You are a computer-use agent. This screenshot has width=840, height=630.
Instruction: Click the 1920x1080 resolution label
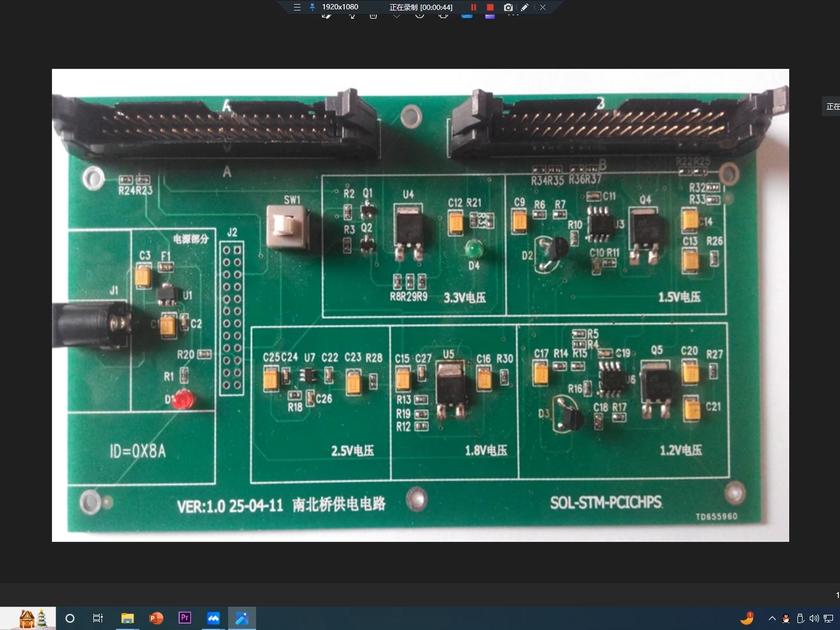340,7
